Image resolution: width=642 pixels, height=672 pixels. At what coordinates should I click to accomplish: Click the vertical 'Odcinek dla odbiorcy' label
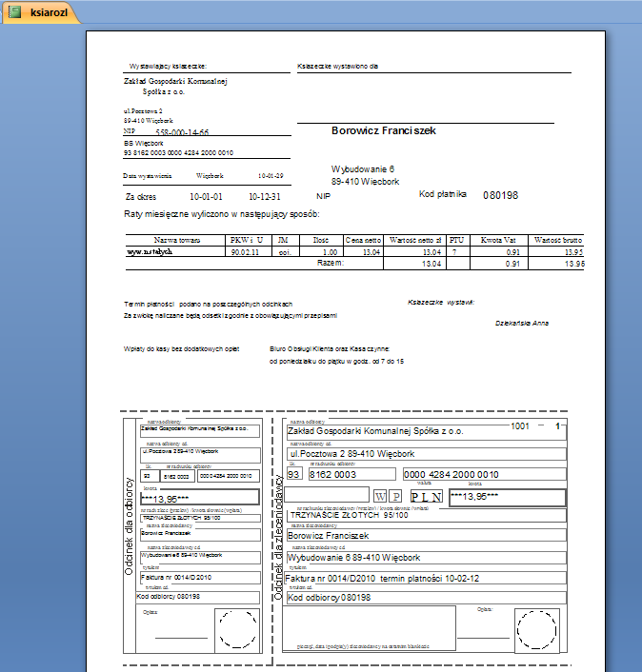[129, 526]
